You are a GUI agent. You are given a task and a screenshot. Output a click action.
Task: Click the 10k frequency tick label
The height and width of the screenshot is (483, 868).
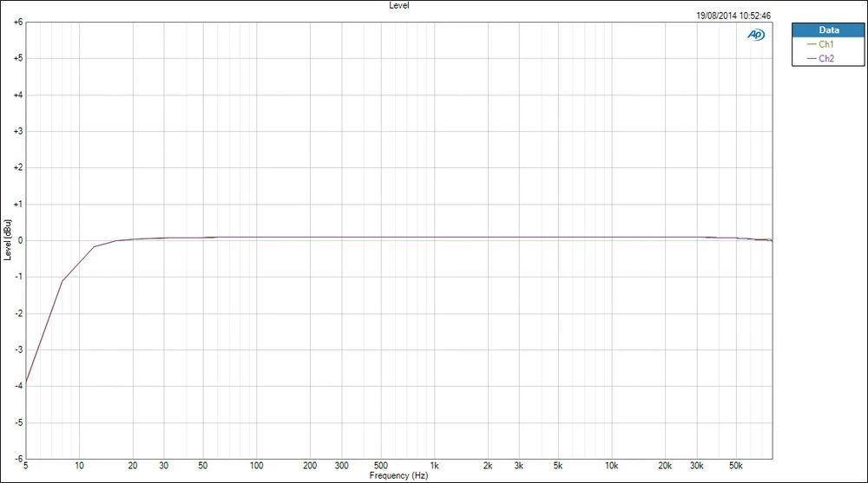[x=612, y=466]
